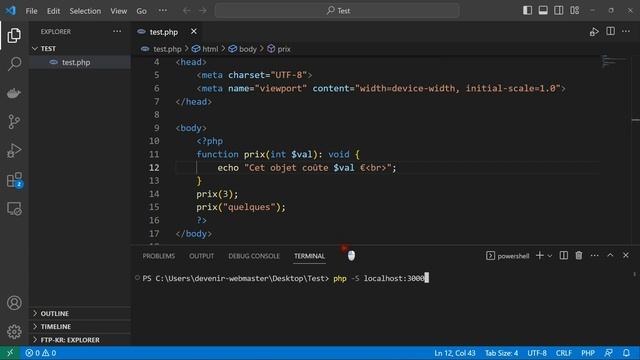Click the VS Code logo icon
Viewport: 640px width, 360px height.
[x=11, y=11]
